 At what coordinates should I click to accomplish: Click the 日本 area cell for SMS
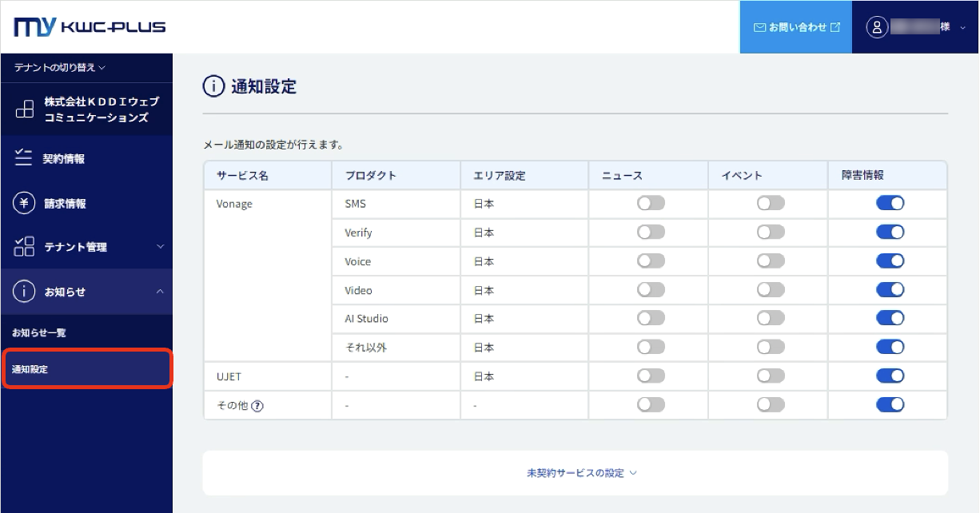coord(524,203)
